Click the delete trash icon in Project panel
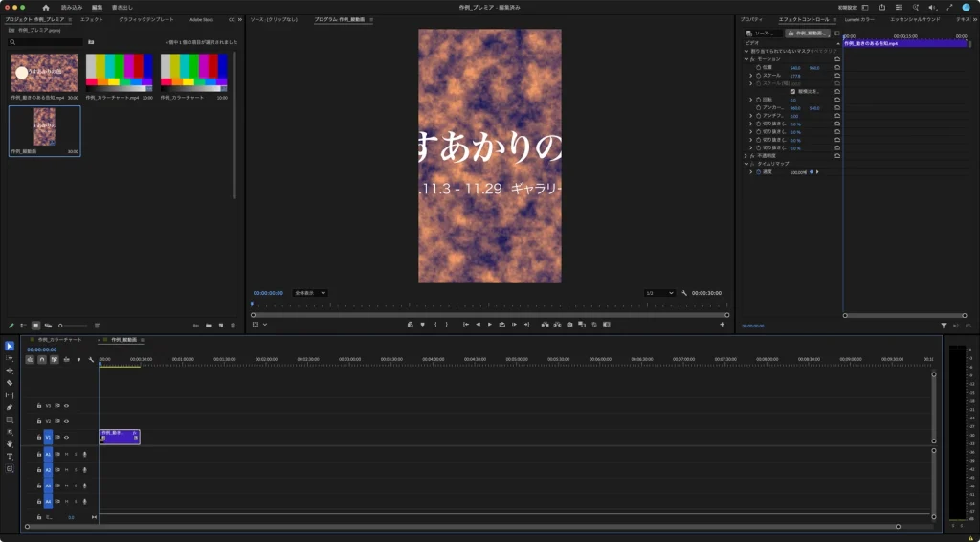The width and height of the screenshot is (980, 542). [x=234, y=326]
